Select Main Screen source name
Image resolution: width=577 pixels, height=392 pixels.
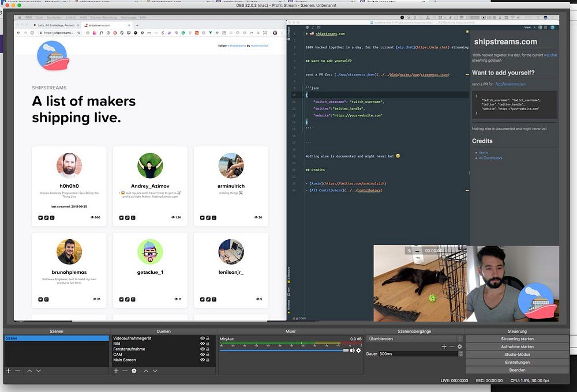tap(125, 360)
